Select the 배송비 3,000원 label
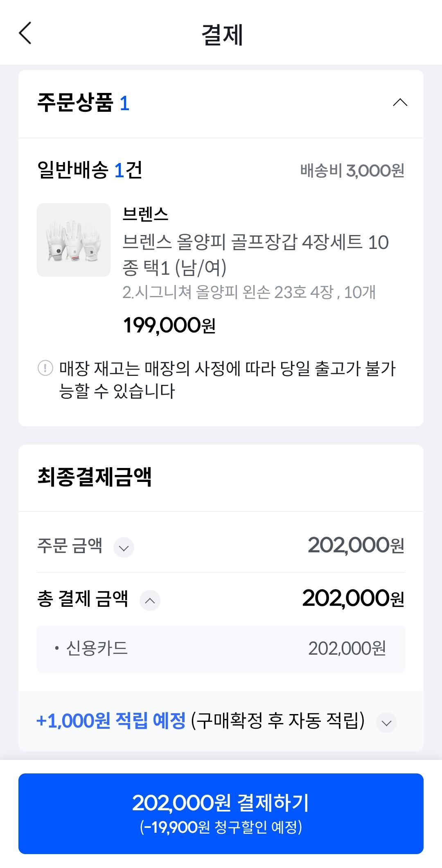442x868 pixels. 352,170
